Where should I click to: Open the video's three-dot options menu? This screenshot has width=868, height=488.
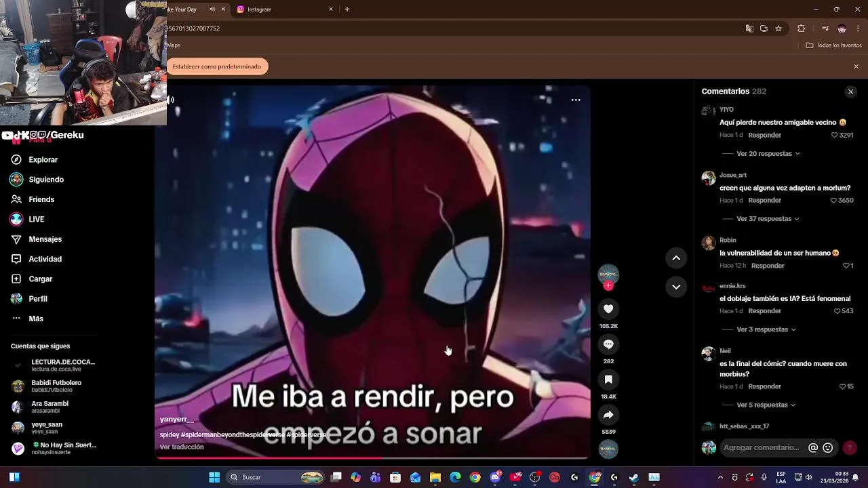[576, 100]
